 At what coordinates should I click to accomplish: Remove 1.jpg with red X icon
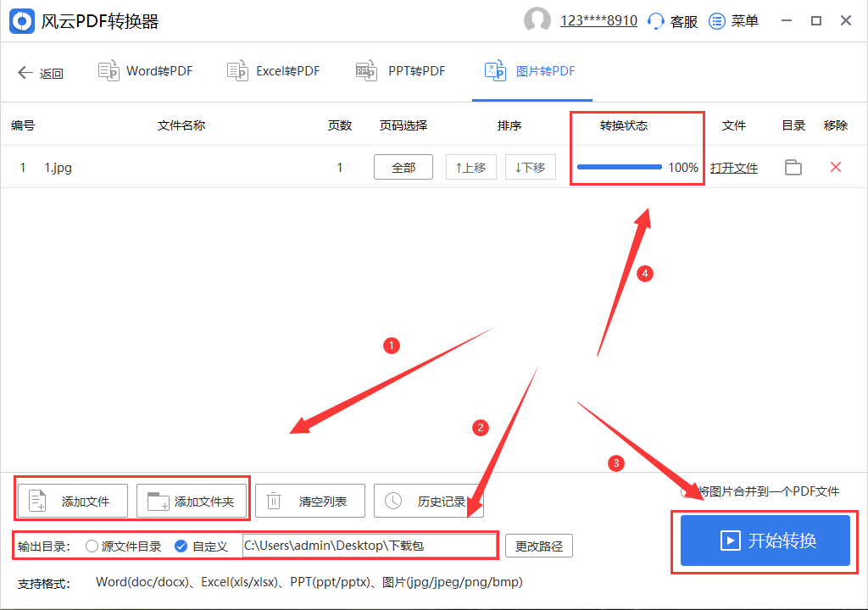tap(836, 167)
